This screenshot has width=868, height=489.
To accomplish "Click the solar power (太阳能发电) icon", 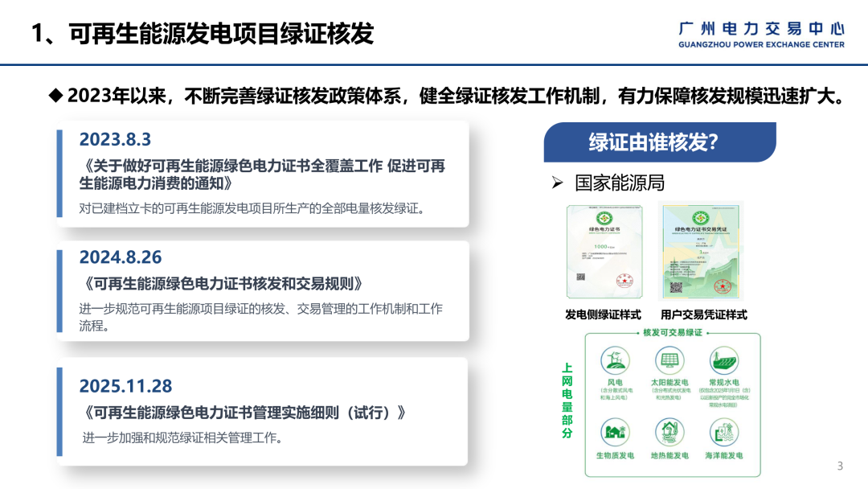I will 669,360.
